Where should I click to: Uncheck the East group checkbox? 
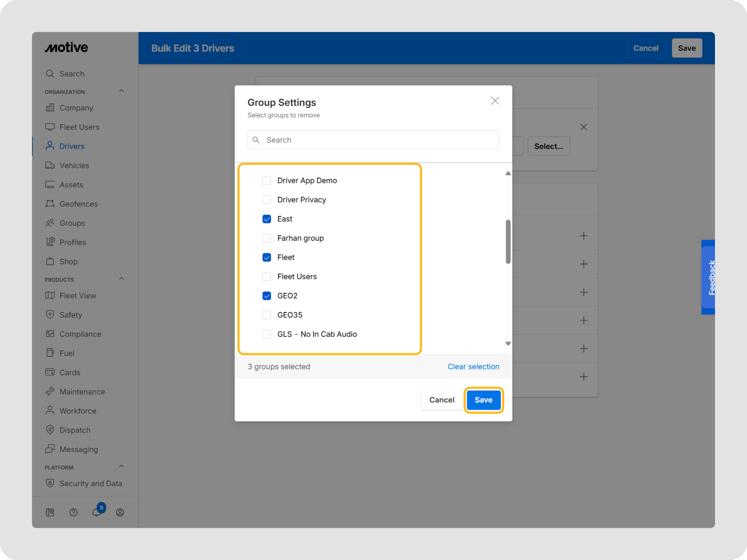click(x=267, y=219)
